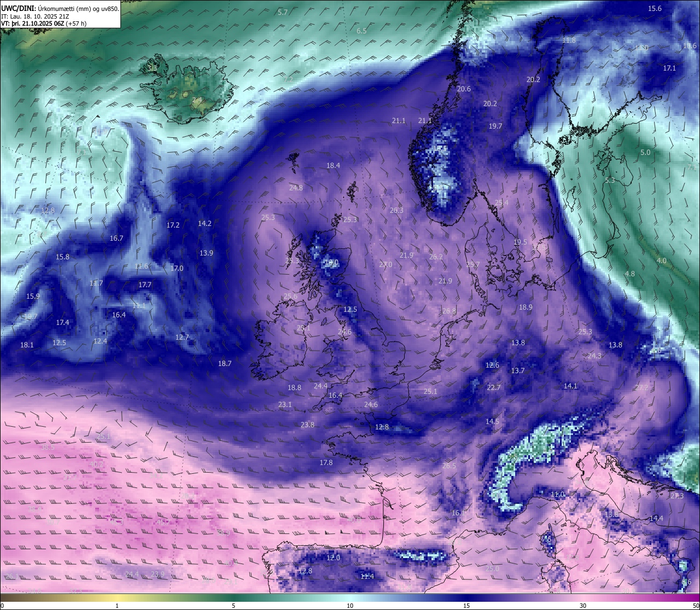Select the 4.0 value on the right
Image resolution: width=700 pixels, height=610 pixels.
pyautogui.click(x=662, y=260)
